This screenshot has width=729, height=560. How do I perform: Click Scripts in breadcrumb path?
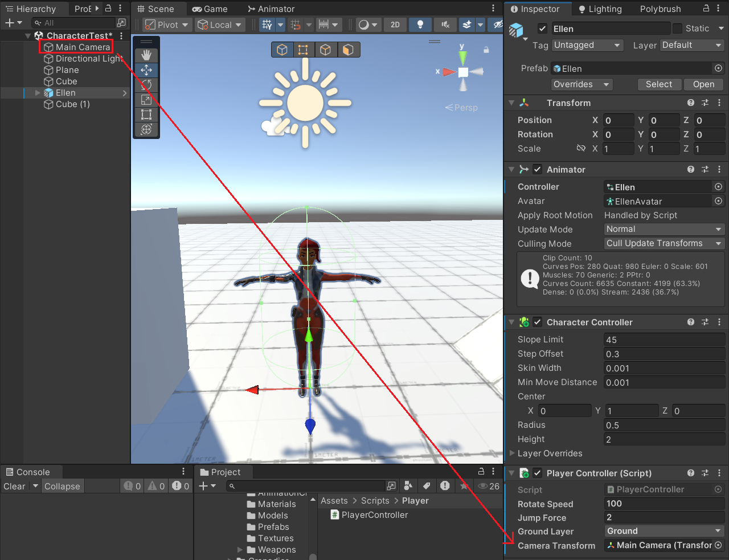(x=375, y=501)
